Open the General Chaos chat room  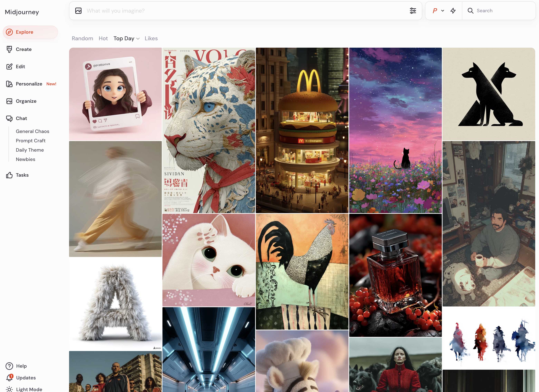(33, 131)
